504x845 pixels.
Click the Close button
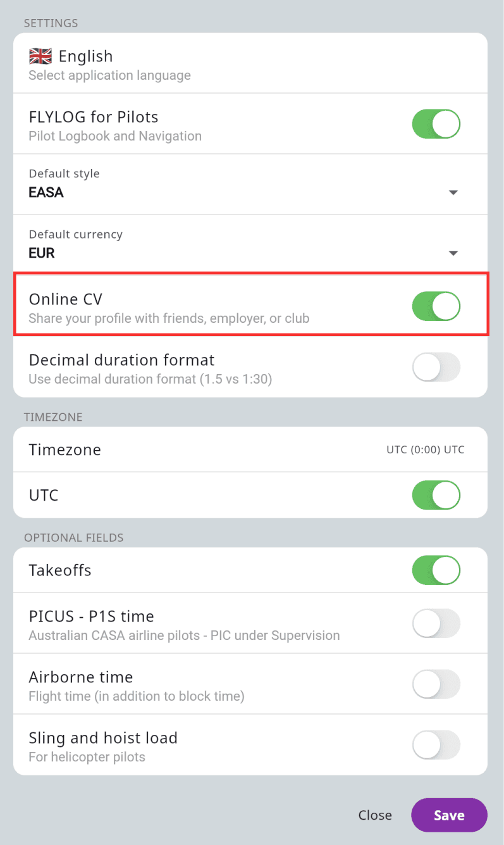pos(375,815)
